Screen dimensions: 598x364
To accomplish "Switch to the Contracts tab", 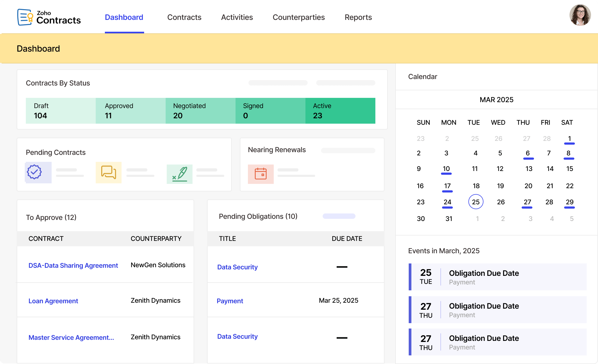I will pyautogui.click(x=184, y=17).
